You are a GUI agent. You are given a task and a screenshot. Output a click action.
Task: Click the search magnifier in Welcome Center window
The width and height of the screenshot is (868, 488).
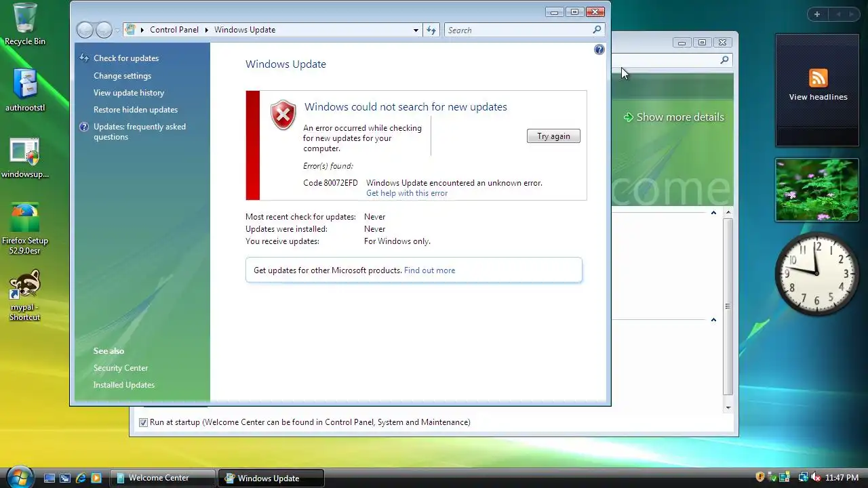tap(724, 60)
